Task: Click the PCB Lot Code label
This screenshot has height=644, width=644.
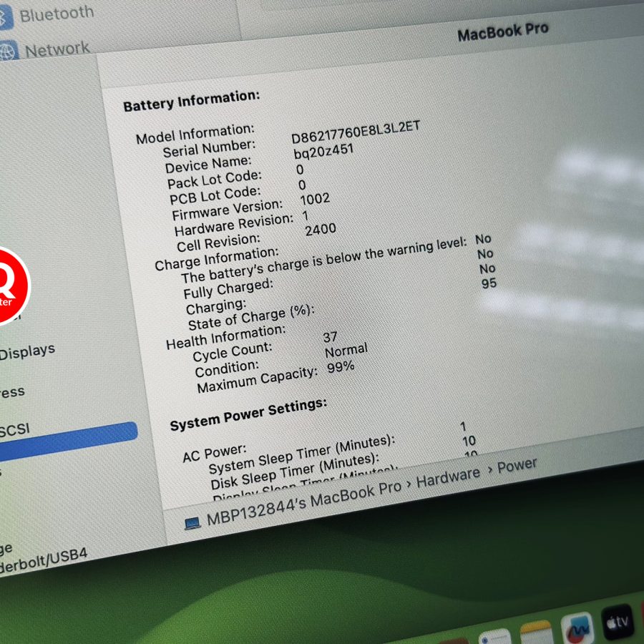Action: point(215,195)
